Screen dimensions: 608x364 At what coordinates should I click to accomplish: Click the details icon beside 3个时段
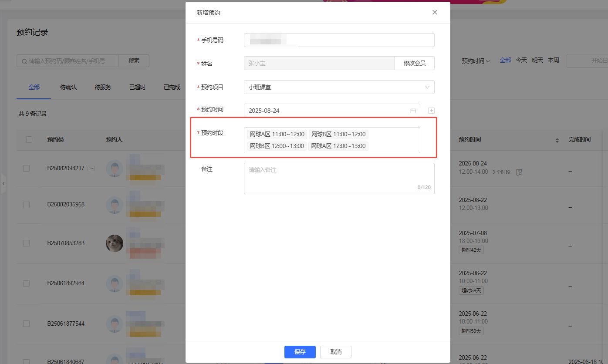(519, 172)
